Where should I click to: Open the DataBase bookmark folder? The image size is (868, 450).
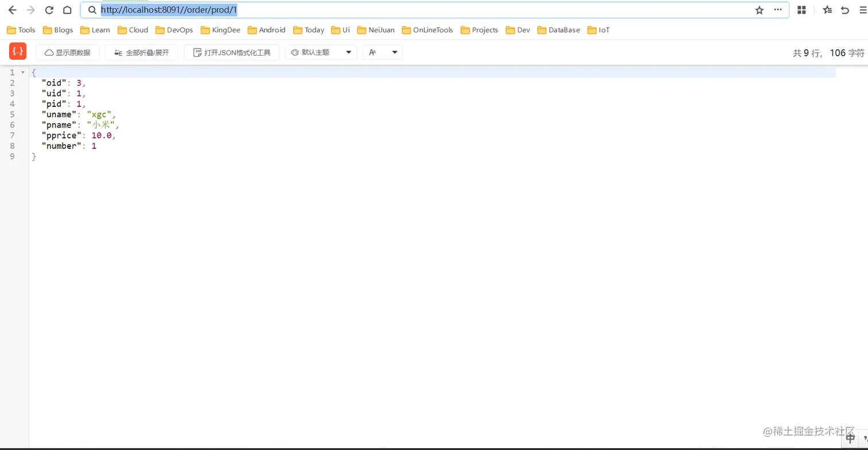click(x=559, y=30)
